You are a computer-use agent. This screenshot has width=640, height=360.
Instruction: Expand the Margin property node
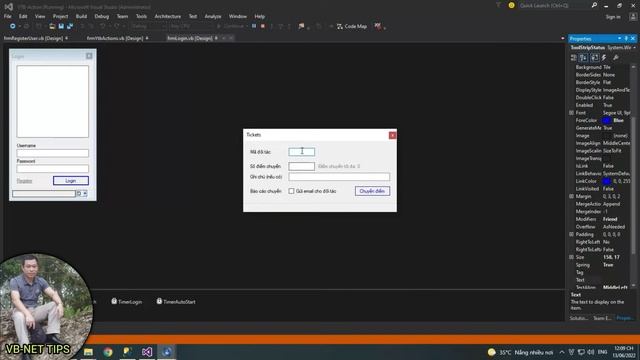pos(572,196)
